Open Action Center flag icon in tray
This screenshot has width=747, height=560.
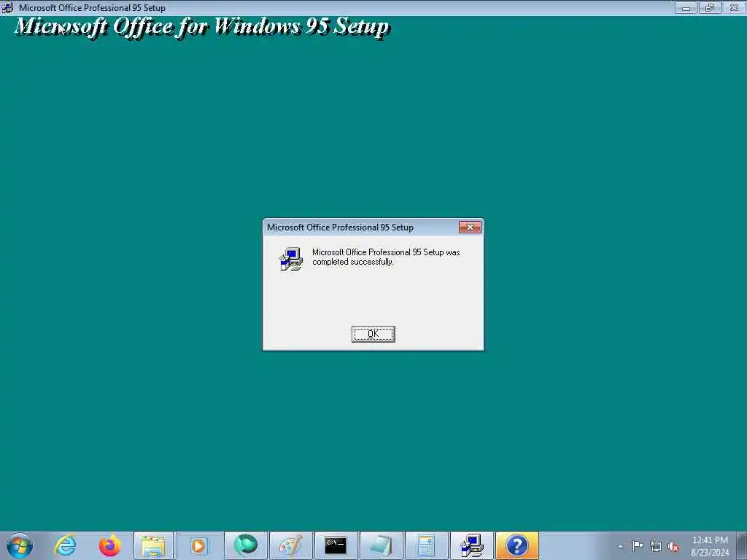tap(638, 545)
